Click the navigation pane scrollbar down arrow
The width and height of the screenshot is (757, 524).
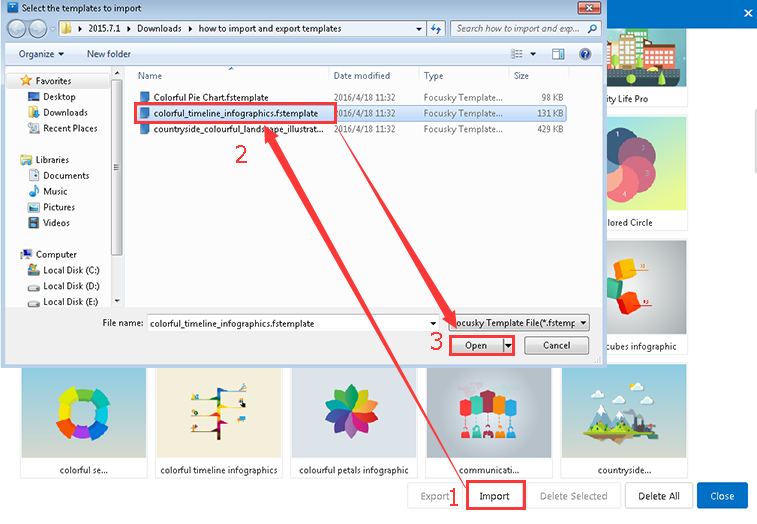pyautogui.click(x=117, y=300)
